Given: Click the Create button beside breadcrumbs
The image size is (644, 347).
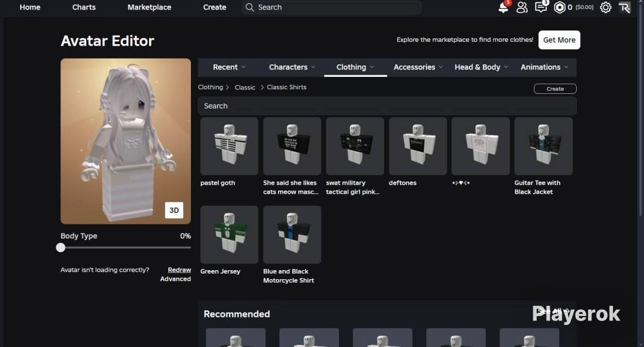Looking at the screenshot, I should pyautogui.click(x=555, y=89).
